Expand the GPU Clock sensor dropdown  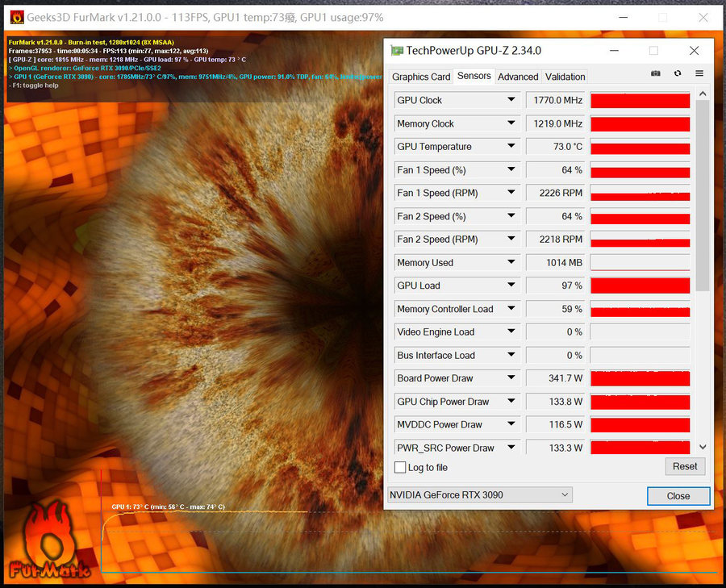[511, 100]
